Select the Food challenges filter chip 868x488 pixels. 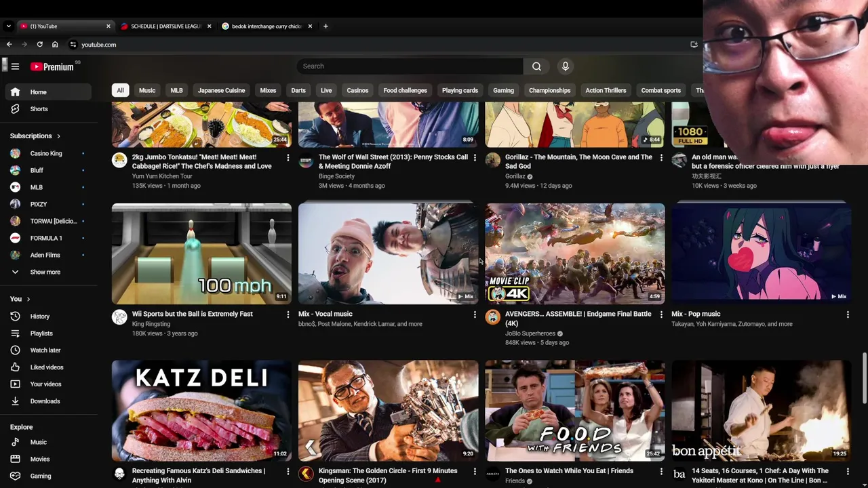click(x=405, y=90)
